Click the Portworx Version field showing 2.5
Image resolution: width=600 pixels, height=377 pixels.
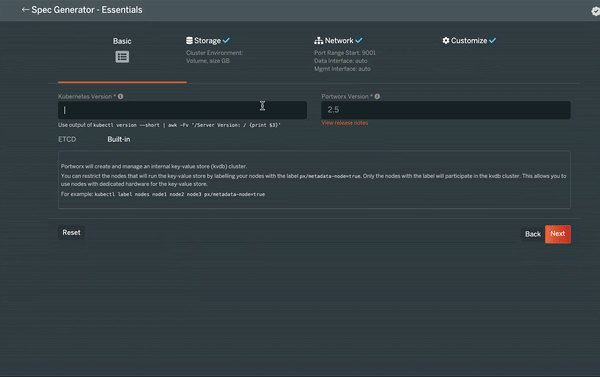pos(446,110)
